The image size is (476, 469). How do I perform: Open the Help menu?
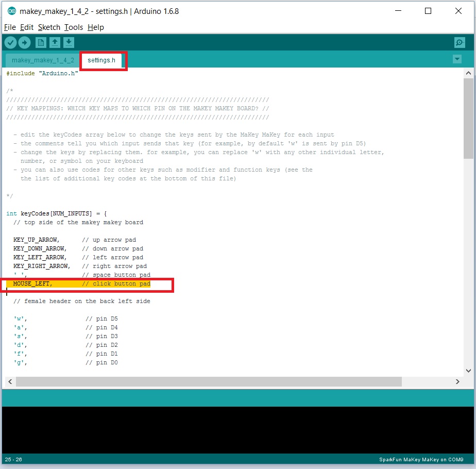point(95,27)
